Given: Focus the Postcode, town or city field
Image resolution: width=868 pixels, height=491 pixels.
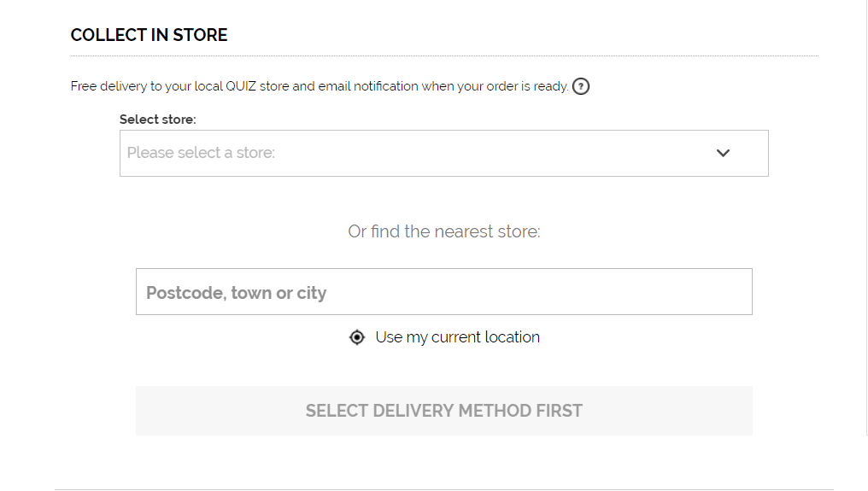Looking at the screenshot, I should point(444,292).
